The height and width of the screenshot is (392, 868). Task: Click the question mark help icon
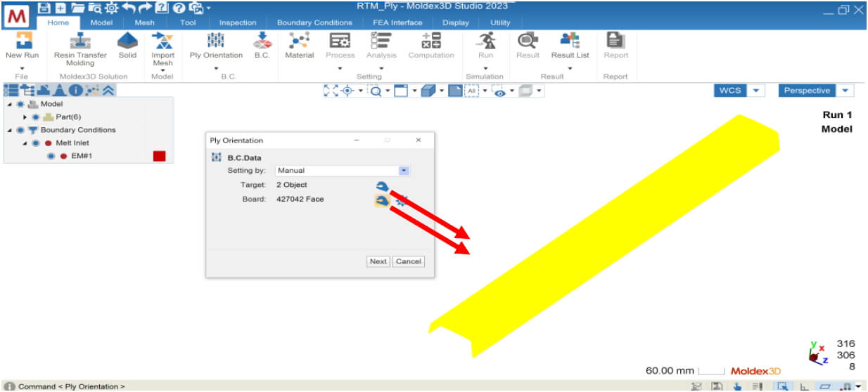[179, 8]
